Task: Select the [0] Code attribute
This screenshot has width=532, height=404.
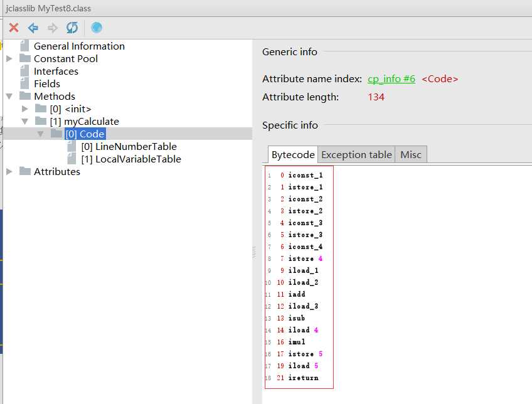Action: click(85, 134)
